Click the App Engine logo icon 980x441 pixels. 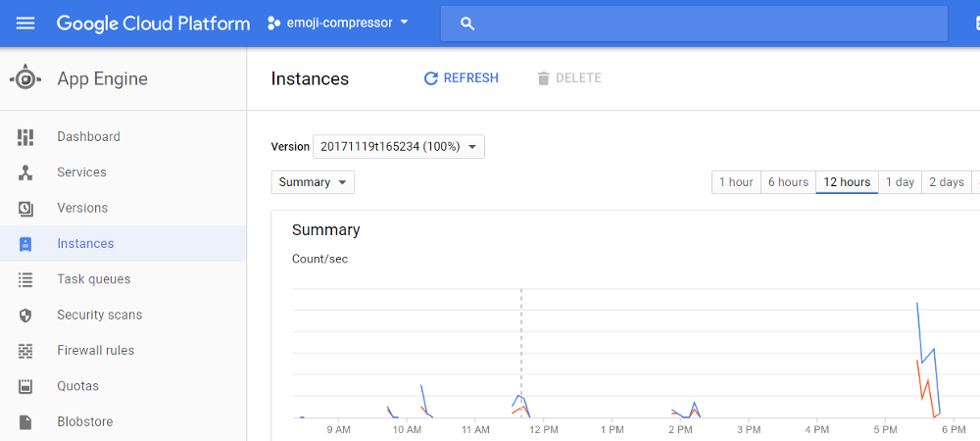(x=25, y=78)
